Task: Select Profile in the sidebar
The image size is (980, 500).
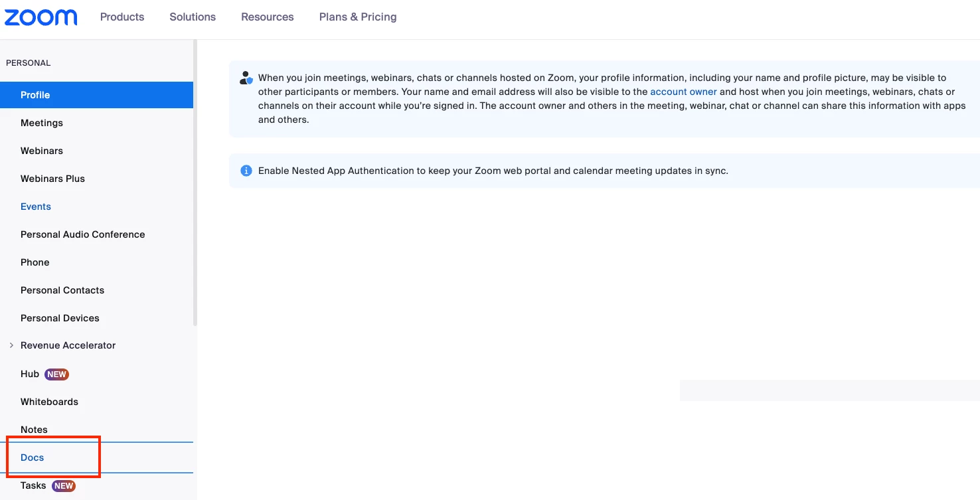Action: [96, 95]
